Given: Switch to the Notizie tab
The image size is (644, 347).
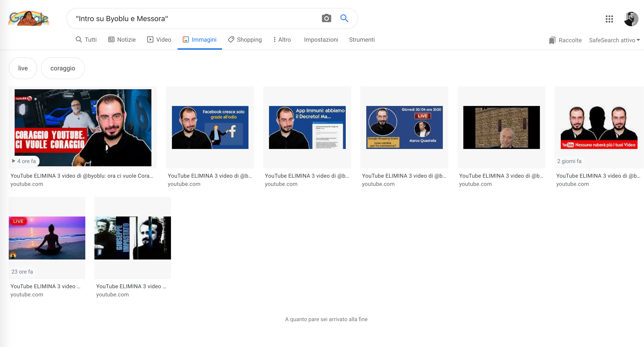Looking at the screenshot, I should click(x=122, y=40).
